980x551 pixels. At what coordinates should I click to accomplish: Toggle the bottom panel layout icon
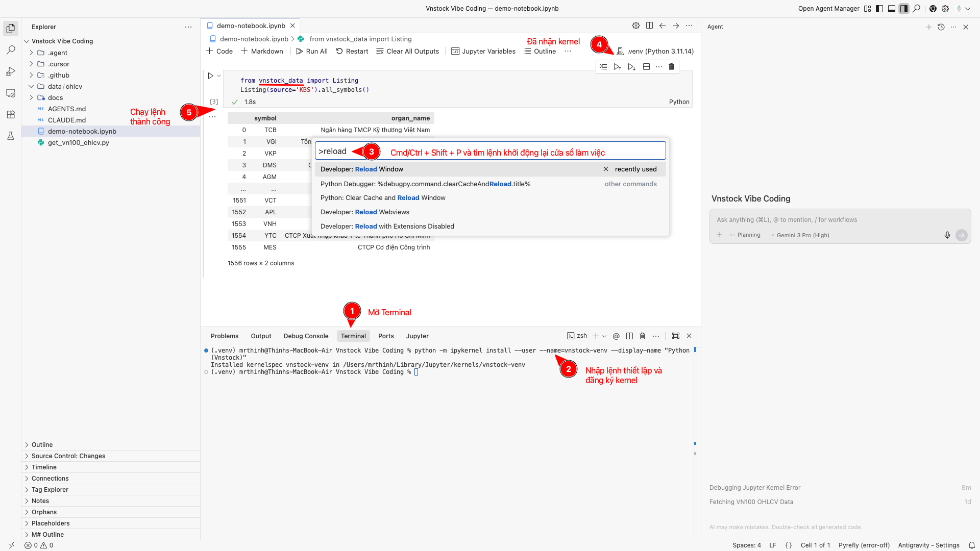(892, 9)
